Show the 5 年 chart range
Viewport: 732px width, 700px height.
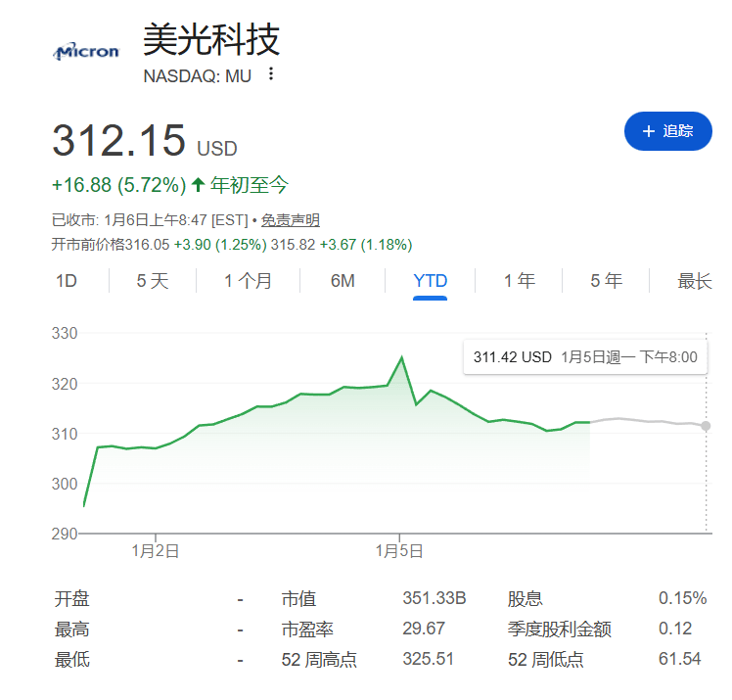607,282
